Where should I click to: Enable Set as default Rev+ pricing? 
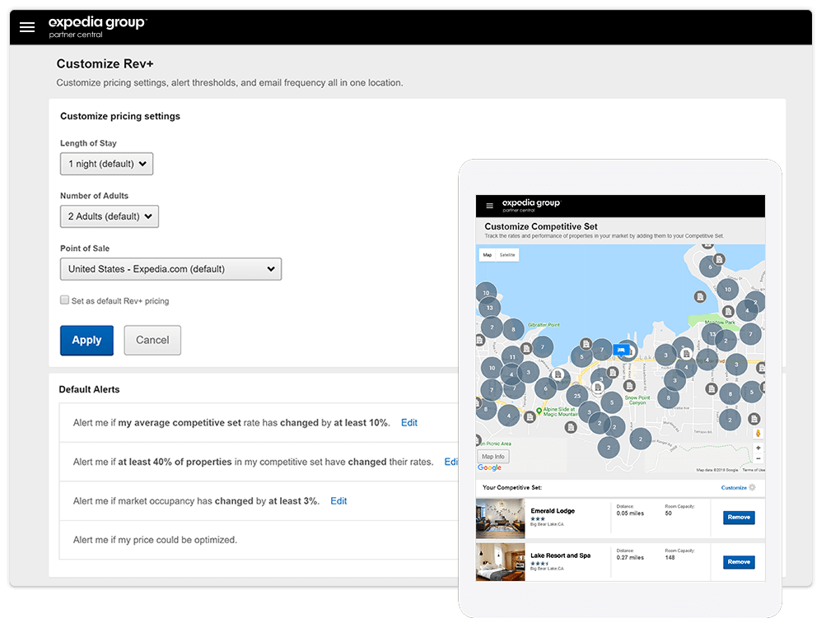[64, 300]
